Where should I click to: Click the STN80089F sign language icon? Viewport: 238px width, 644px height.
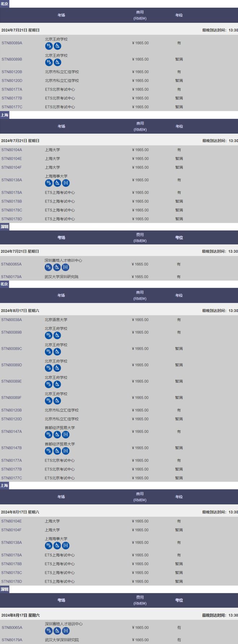coord(49,400)
